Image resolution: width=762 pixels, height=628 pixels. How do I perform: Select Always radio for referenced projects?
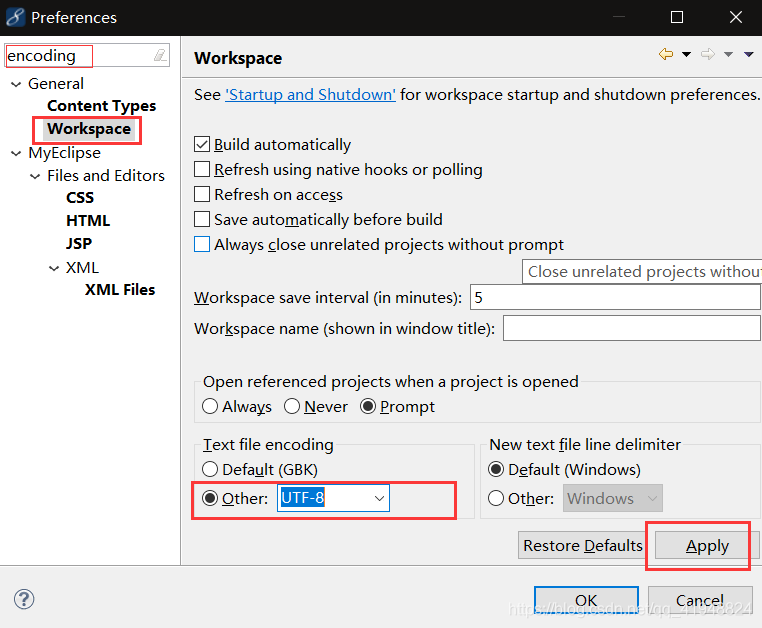coord(209,406)
